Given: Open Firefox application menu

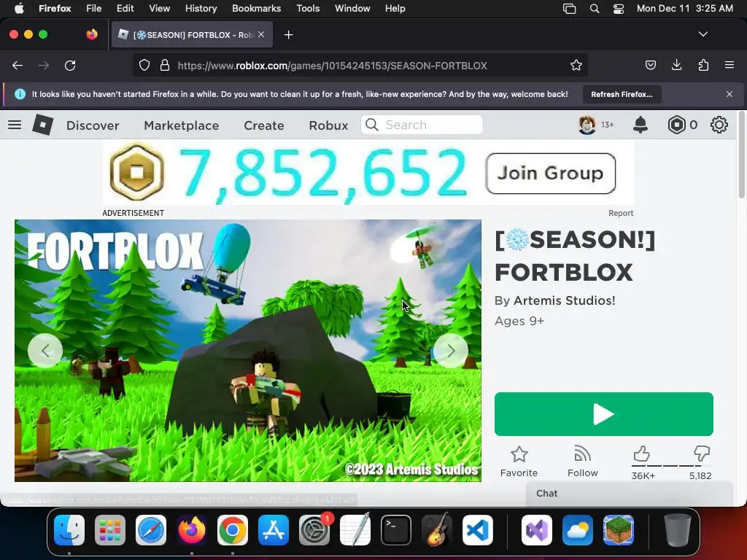Looking at the screenshot, I should point(729,65).
